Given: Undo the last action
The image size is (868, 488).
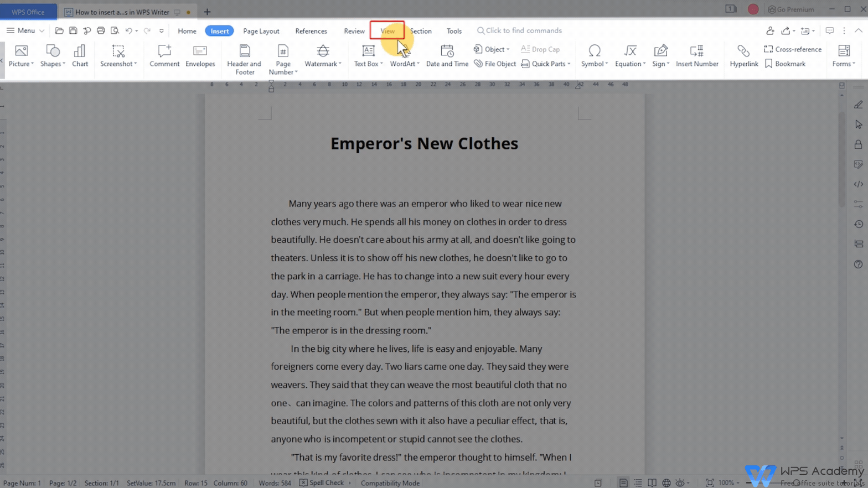Looking at the screenshot, I should point(128,31).
